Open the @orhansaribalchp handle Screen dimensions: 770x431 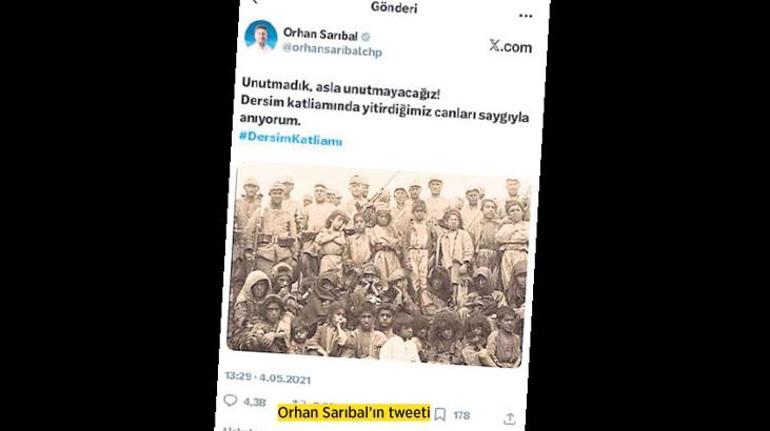tap(332, 50)
